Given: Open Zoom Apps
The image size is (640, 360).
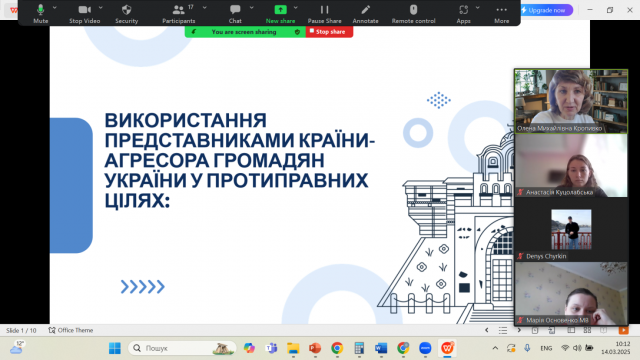Looking at the screenshot, I should (463, 13).
